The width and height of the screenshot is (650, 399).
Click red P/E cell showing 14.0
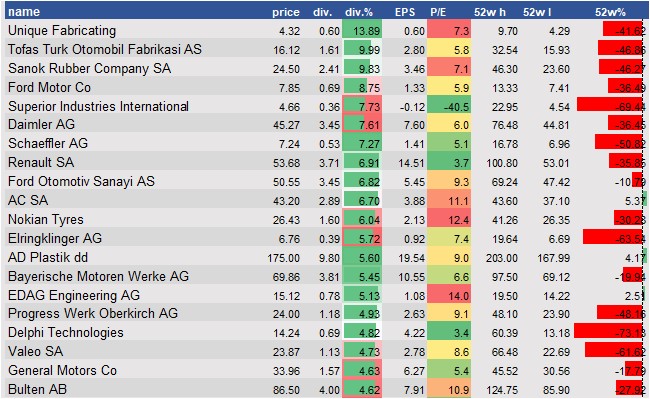(449, 295)
